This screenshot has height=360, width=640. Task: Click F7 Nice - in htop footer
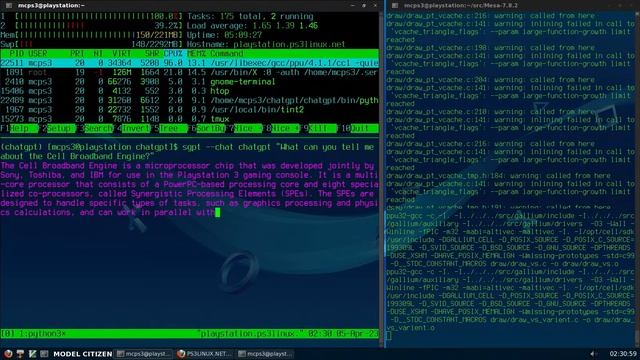click(x=244, y=128)
